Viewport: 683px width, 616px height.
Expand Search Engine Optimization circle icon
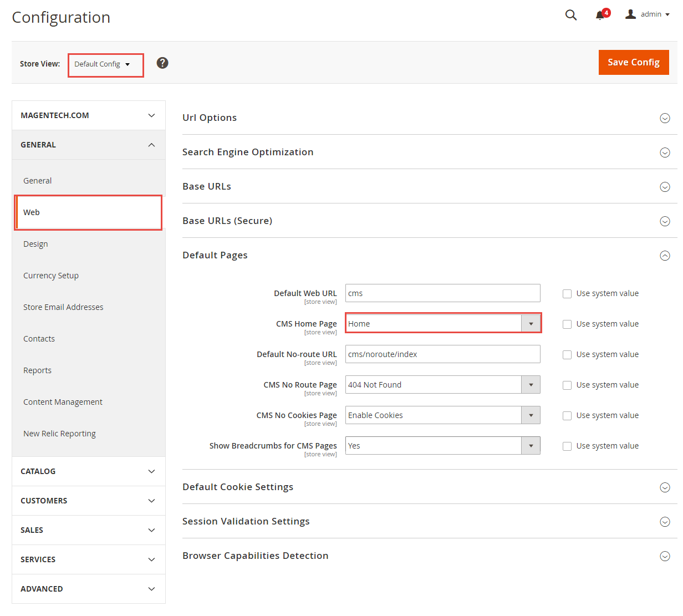(x=665, y=152)
